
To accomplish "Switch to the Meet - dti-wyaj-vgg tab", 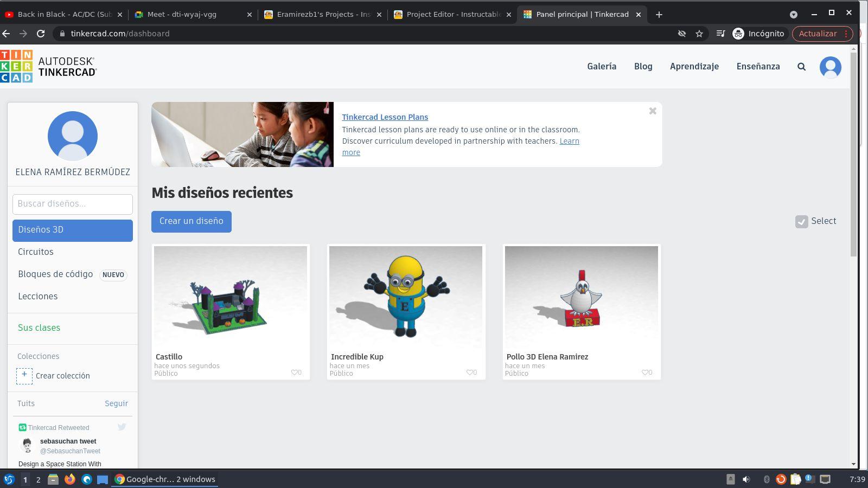I will 194,15.
